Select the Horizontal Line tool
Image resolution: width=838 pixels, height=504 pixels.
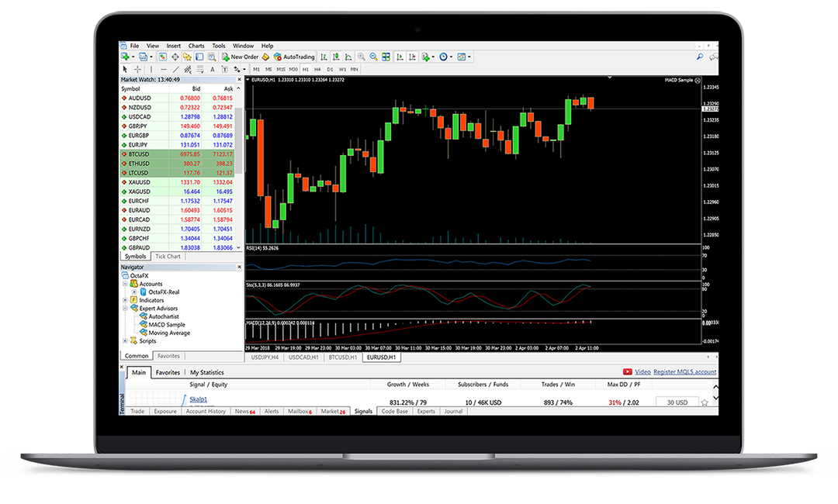pyautogui.click(x=164, y=70)
